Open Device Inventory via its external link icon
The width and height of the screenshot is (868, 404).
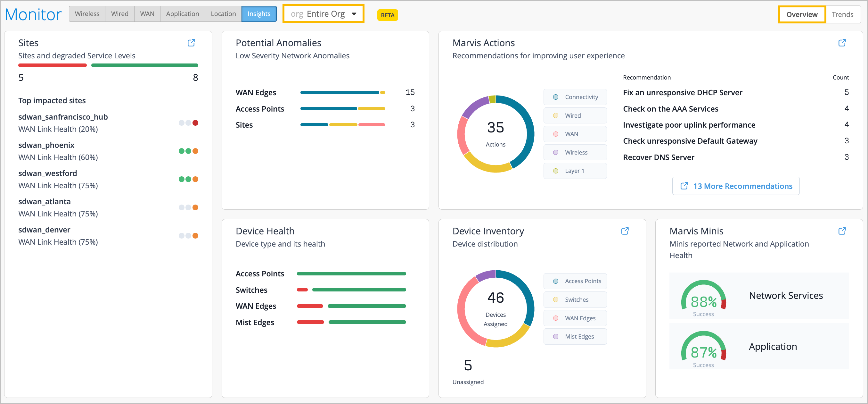(x=625, y=231)
